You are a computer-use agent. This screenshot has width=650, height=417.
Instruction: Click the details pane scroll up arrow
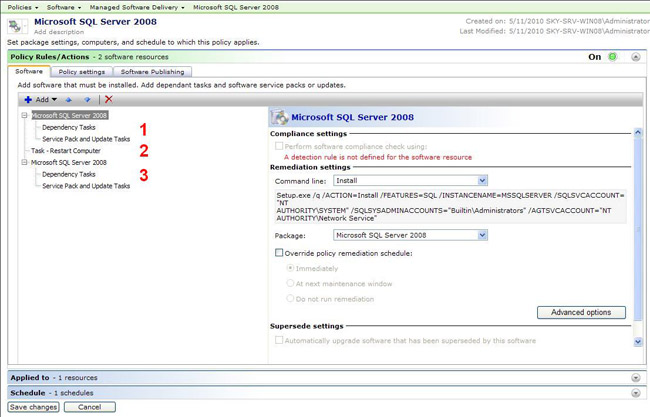638,133
